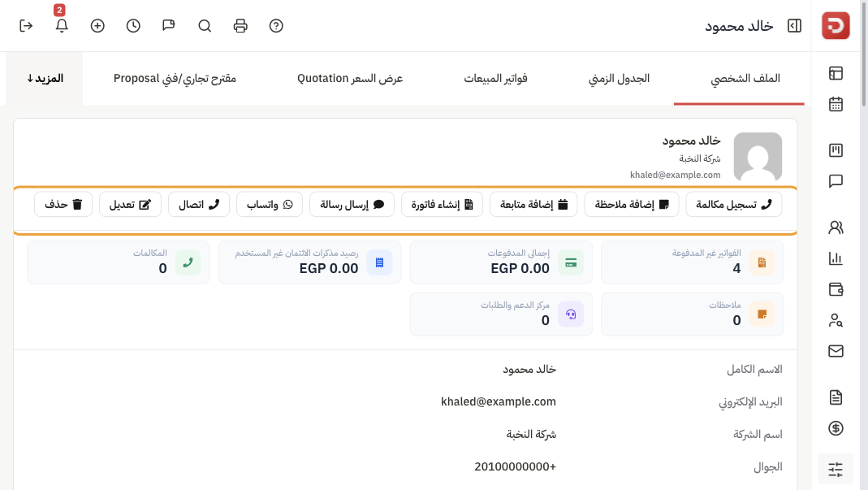Image resolution: width=868 pixels, height=490 pixels.
Task: Click the الجوال field label
Action: pyautogui.click(x=768, y=466)
